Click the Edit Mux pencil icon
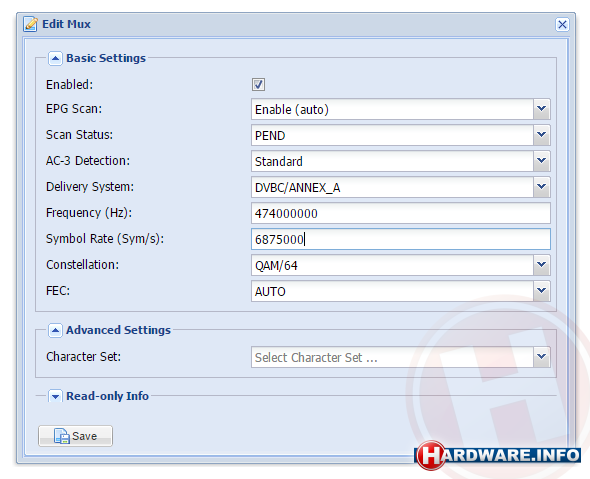The image size is (590, 479). click(30, 24)
